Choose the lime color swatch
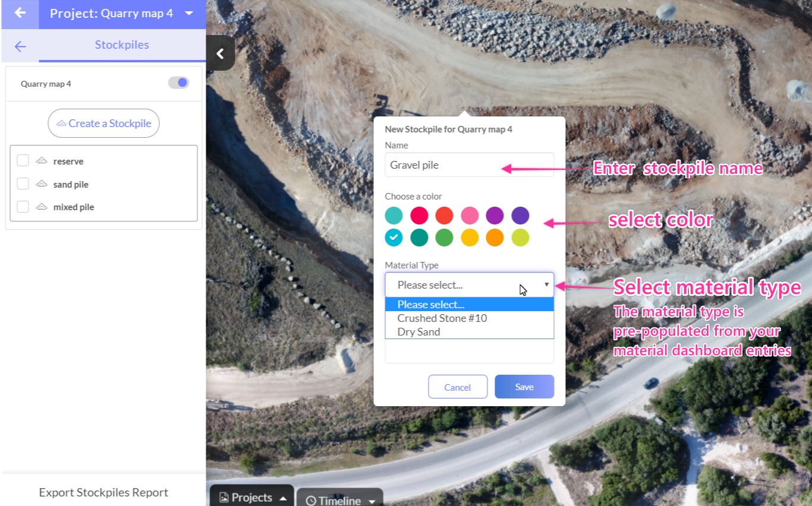 click(x=520, y=238)
